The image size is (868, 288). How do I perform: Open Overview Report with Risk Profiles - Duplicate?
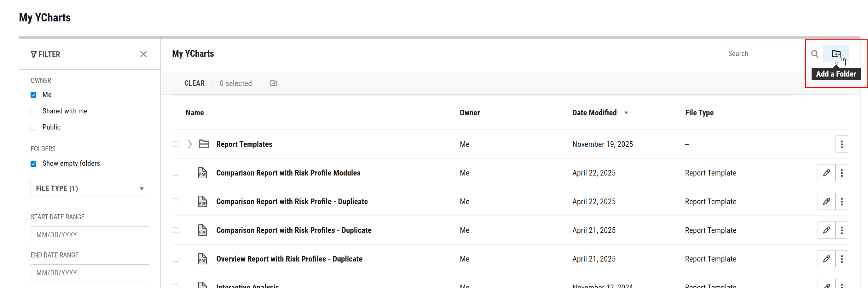pyautogui.click(x=289, y=259)
